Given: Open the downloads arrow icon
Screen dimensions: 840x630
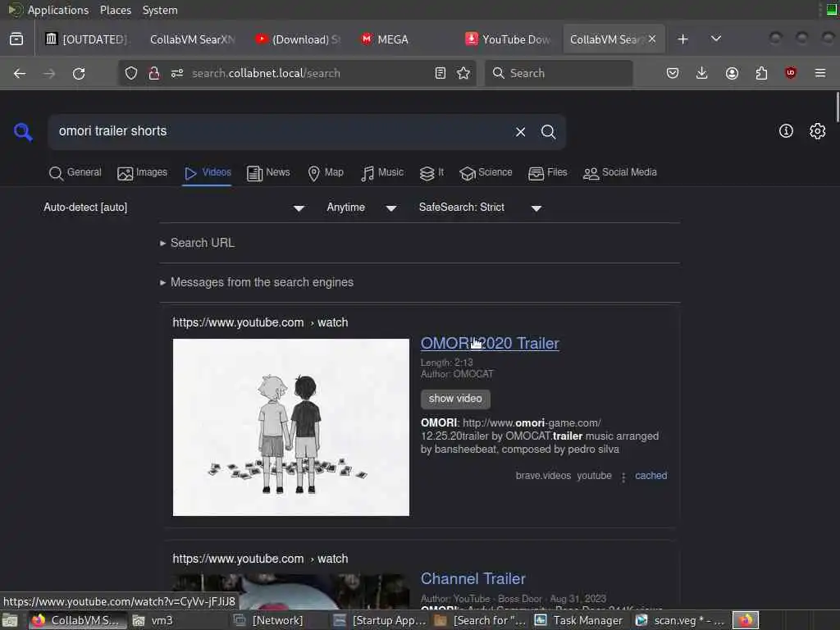Looking at the screenshot, I should tap(702, 73).
